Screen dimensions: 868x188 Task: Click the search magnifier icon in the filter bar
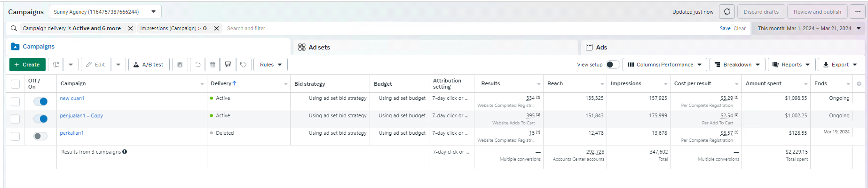coord(14,28)
